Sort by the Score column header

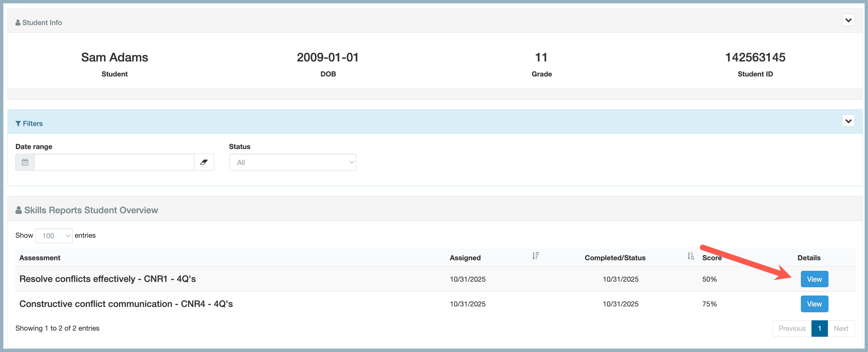pos(712,258)
